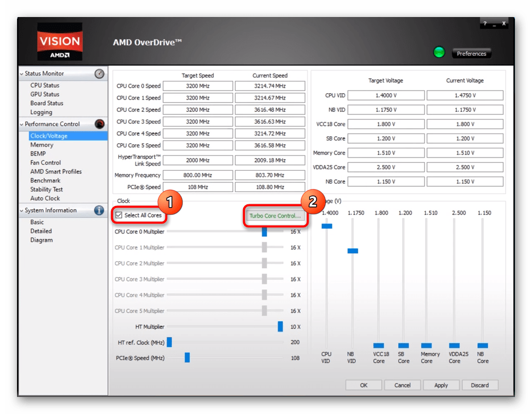Click the Status Monitor gauge icon
Image resolution: width=532 pixels, height=414 pixels.
[x=99, y=74]
